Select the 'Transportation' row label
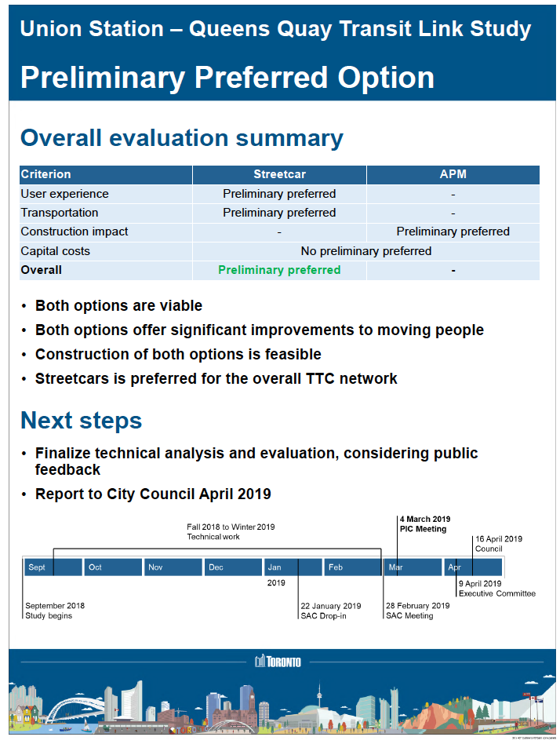Screen dimensions: 560x744 click(x=60, y=213)
